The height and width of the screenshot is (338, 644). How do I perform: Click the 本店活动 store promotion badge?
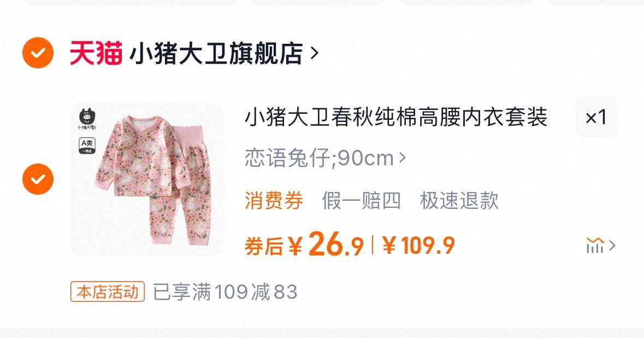(x=108, y=292)
